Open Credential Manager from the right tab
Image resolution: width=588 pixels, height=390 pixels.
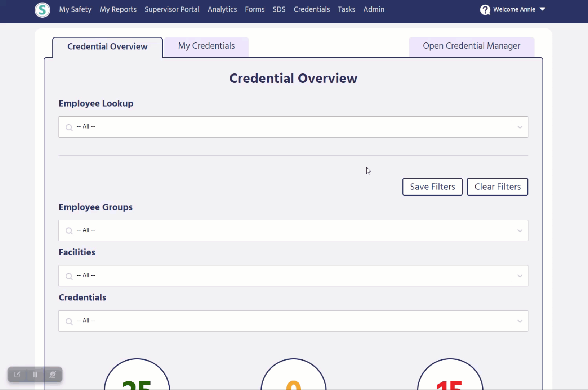click(x=471, y=46)
